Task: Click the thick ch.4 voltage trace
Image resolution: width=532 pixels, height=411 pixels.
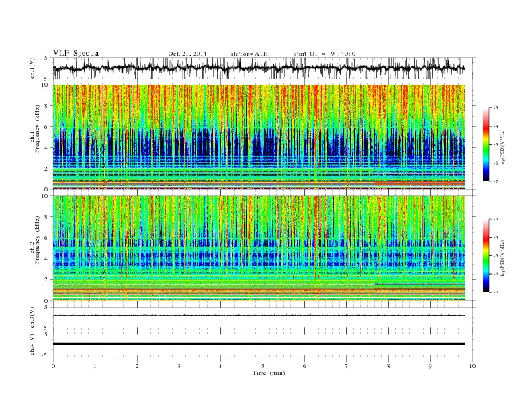Action: tap(259, 344)
